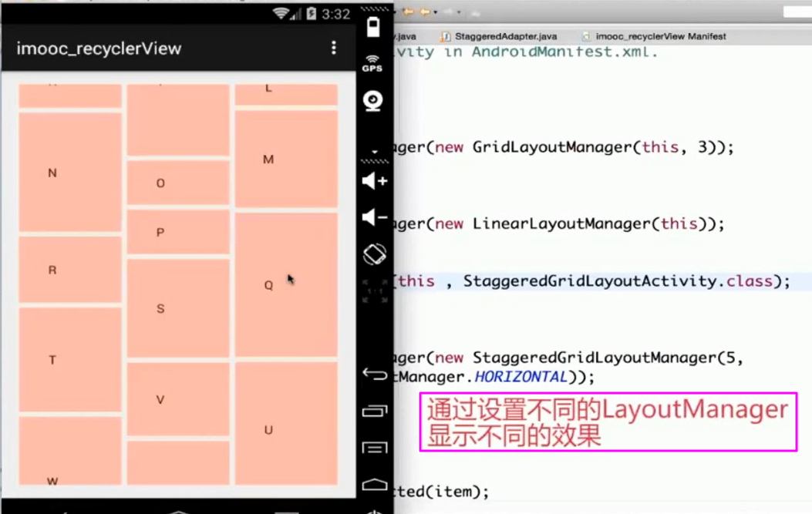Tap grid item P
Viewport: 812px width, 514px height.
(x=178, y=232)
